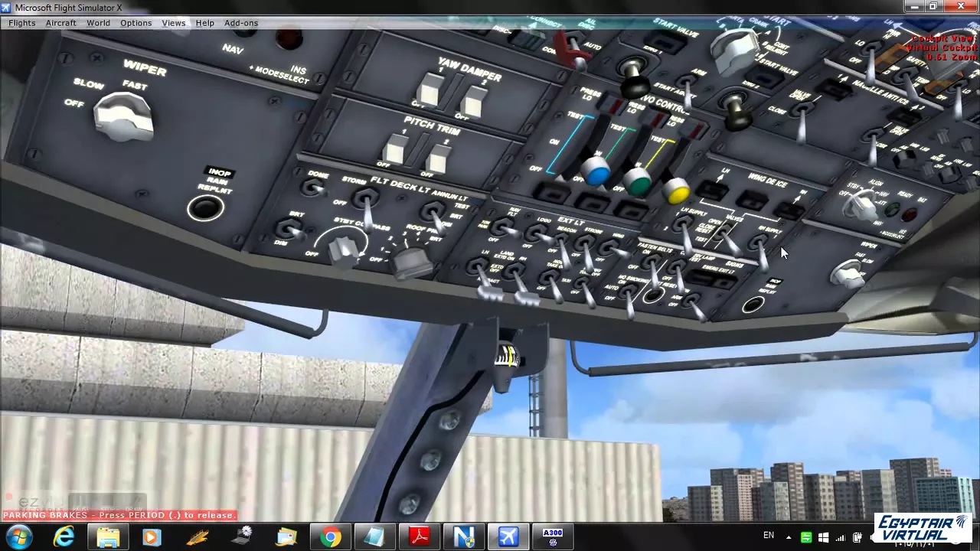Toggle PITCH TRIM switch 1
This screenshot has width=980, height=551.
[394, 148]
